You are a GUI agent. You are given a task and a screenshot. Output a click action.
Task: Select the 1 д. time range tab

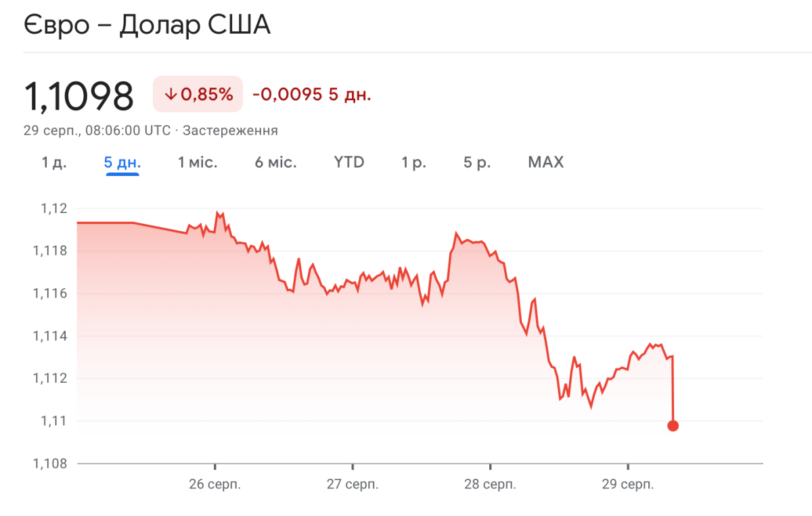[54, 162]
